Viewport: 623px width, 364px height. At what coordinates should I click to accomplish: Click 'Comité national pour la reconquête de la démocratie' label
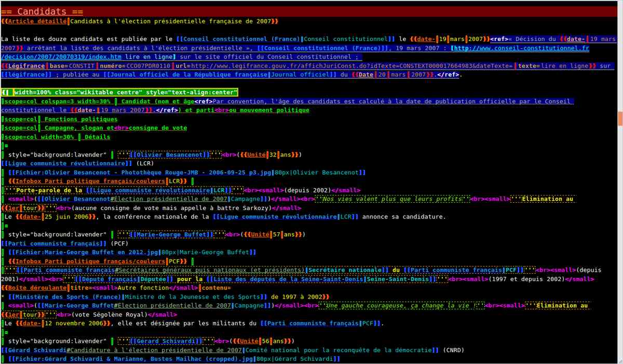338,350
